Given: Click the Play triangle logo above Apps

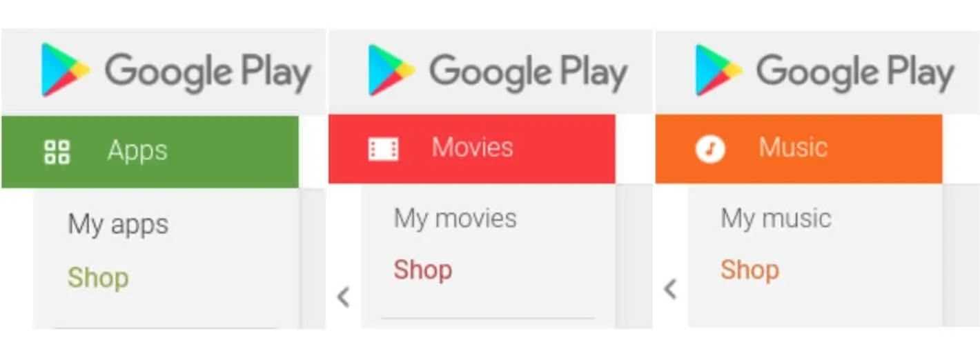Looking at the screenshot, I should 65,70.
